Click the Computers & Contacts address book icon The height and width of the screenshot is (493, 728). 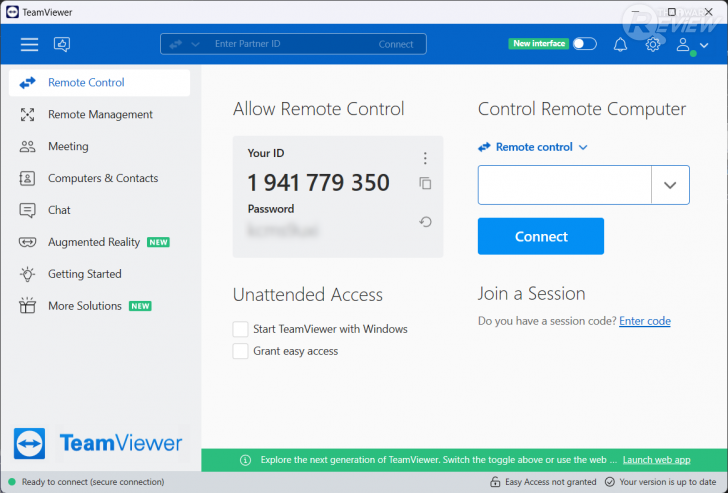click(27, 178)
